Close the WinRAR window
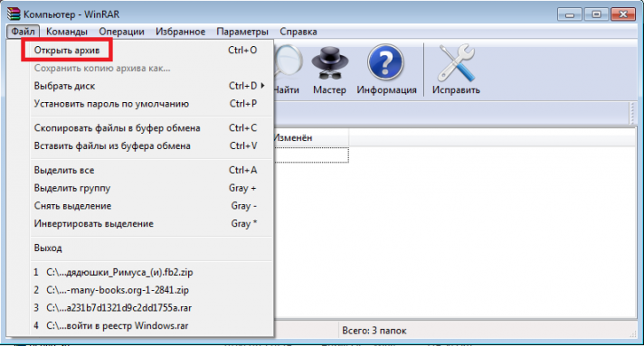The image size is (644, 346). click(x=623, y=14)
